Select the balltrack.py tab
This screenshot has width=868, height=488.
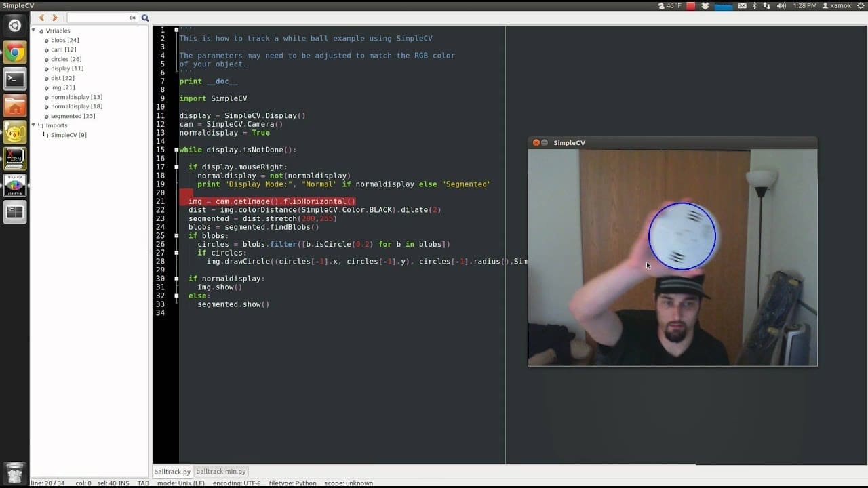(x=172, y=471)
